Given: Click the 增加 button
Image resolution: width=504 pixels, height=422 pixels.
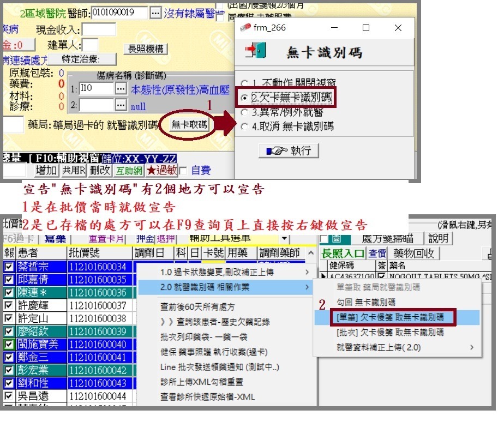Looking at the screenshot, I should (46, 170).
